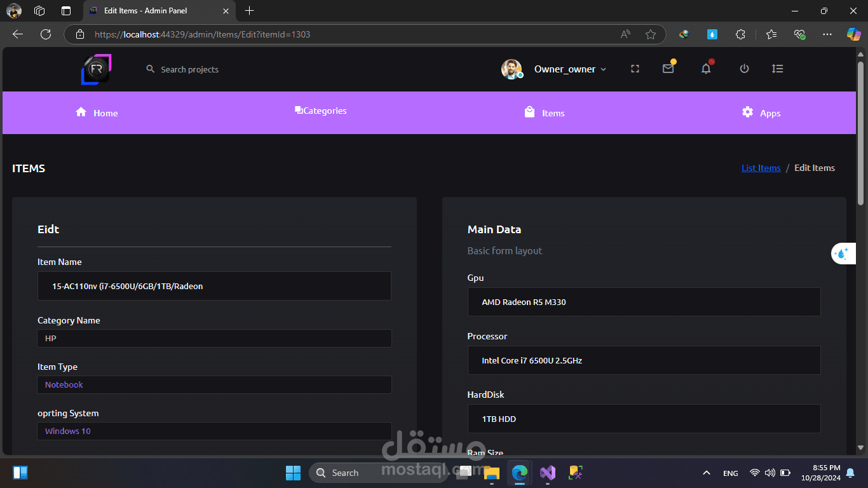868x488 pixels.
Task: Open the list settings icon in the header
Action: (x=777, y=69)
